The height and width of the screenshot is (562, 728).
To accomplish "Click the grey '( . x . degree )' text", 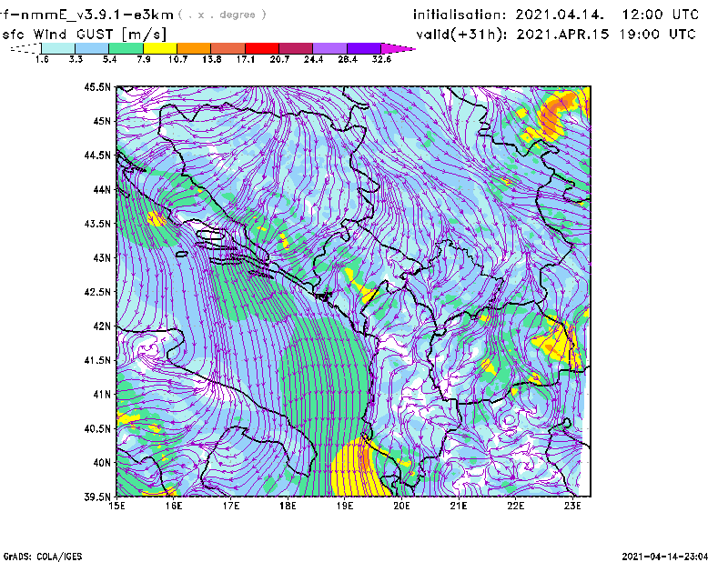I will tap(222, 15).
